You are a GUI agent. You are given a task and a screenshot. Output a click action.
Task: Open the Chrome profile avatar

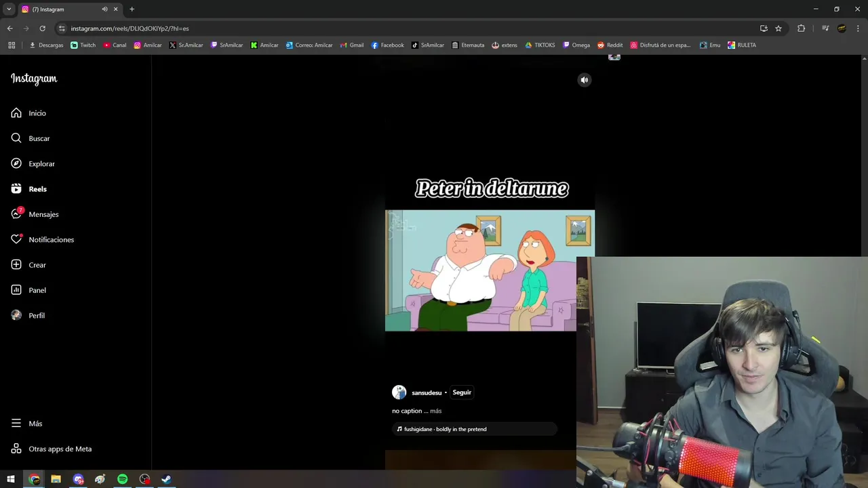click(842, 28)
